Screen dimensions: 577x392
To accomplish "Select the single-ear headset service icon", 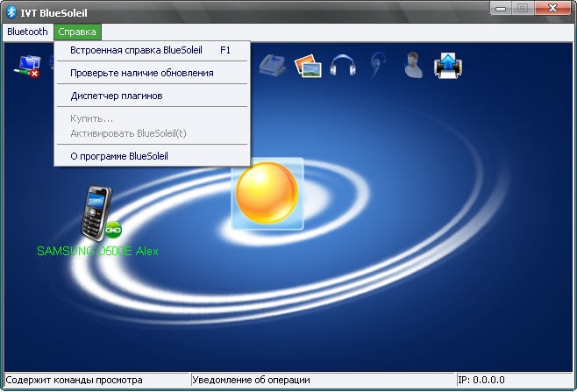I will coord(377,65).
